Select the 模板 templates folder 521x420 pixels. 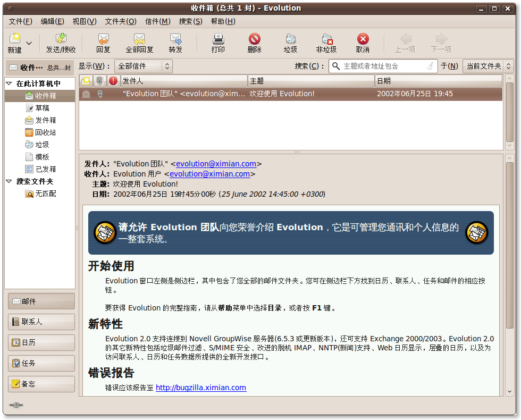pos(40,157)
